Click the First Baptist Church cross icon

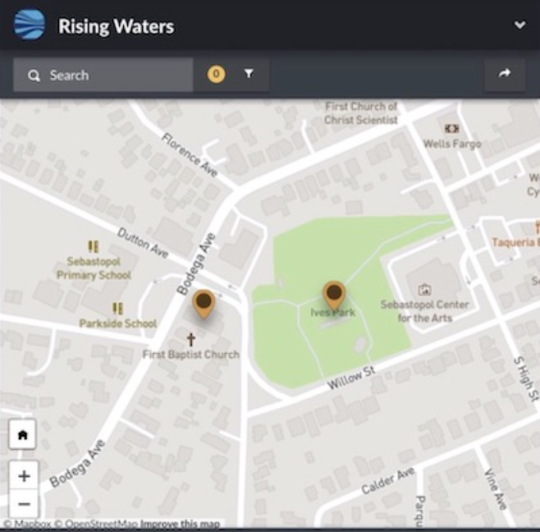point(191,339)
